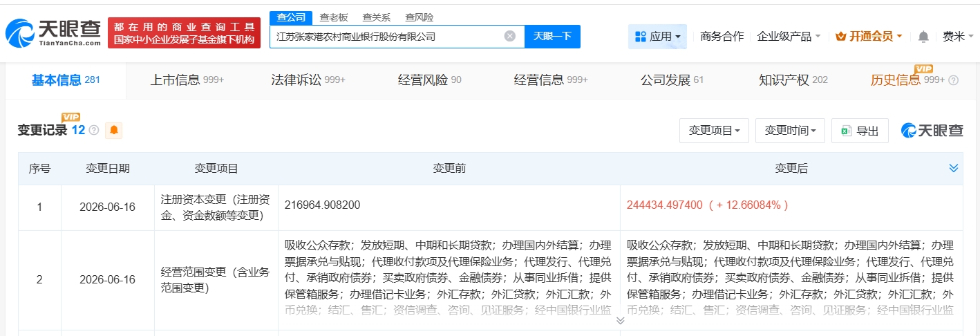The width and height of the screenshot is (980, 336).
Task: Show the help icon after 历史信息 999+
Action: (x=954, y=80)
